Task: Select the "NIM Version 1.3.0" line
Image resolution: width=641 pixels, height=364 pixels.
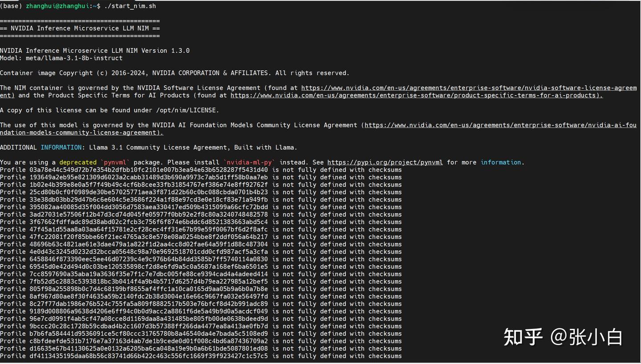Action: [95, 51]
